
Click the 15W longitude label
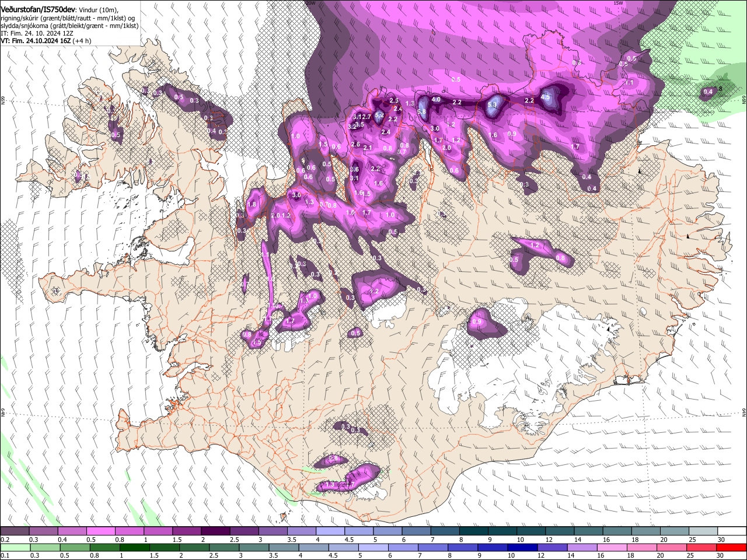(618, 3)
